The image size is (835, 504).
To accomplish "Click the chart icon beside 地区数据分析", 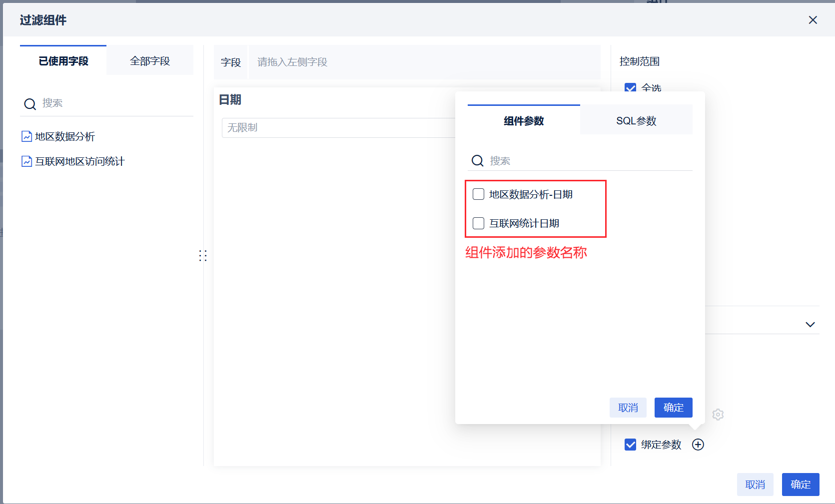I will pos(26,136).
